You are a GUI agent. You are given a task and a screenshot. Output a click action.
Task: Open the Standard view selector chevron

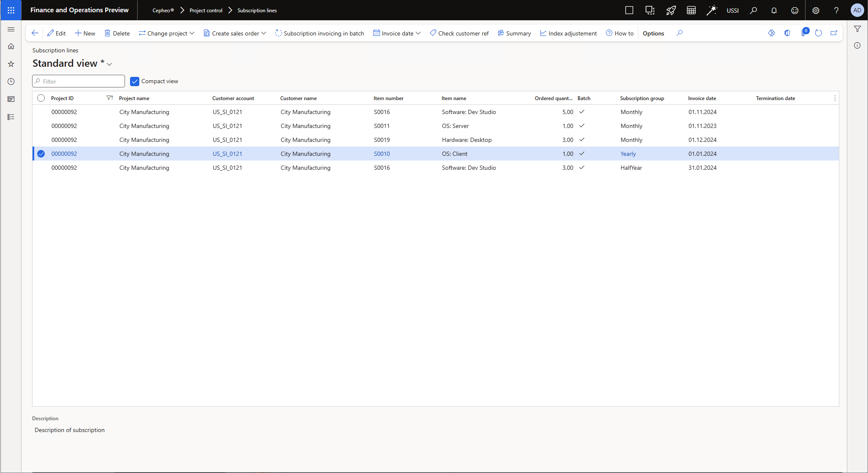point(109,64)
